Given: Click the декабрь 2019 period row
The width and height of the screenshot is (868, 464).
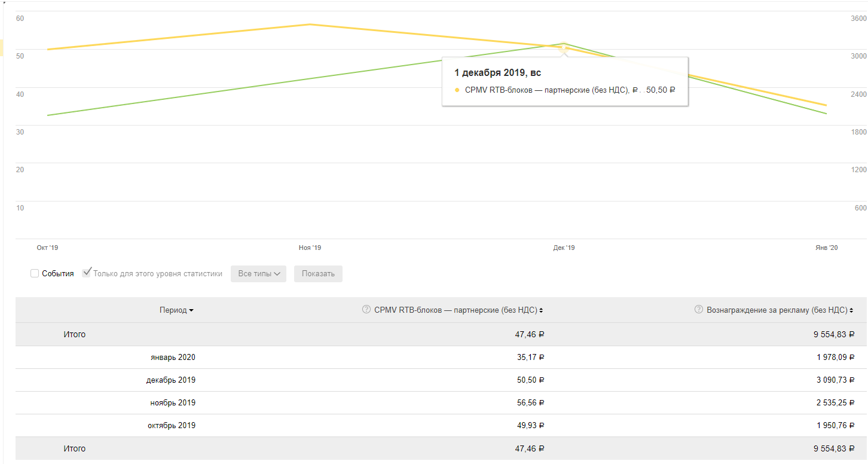Looking at the screenshot, I should pos(170,380).
